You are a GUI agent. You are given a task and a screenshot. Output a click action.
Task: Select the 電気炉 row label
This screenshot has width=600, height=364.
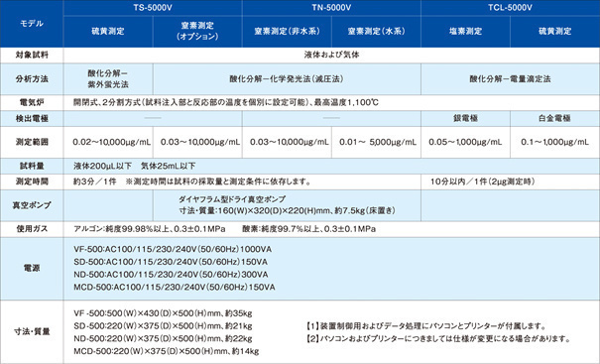point(32,102)
